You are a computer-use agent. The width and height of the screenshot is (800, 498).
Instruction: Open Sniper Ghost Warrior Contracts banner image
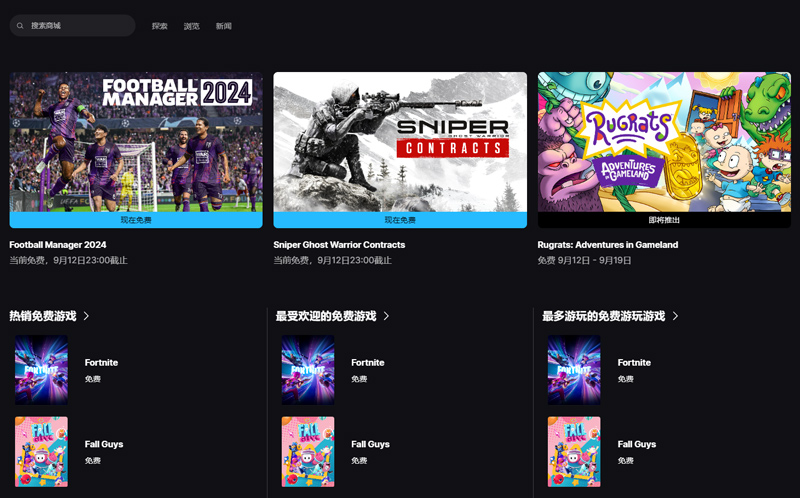(400, 142)
